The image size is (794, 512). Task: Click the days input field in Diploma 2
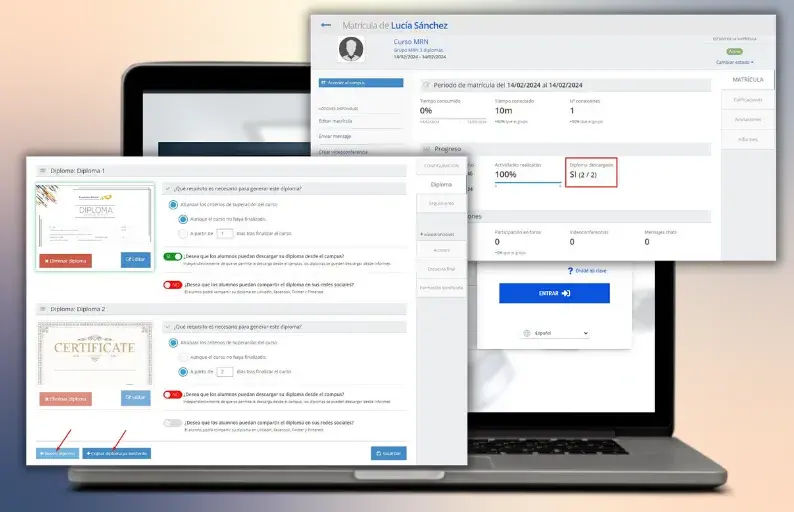tap(224, 372)
